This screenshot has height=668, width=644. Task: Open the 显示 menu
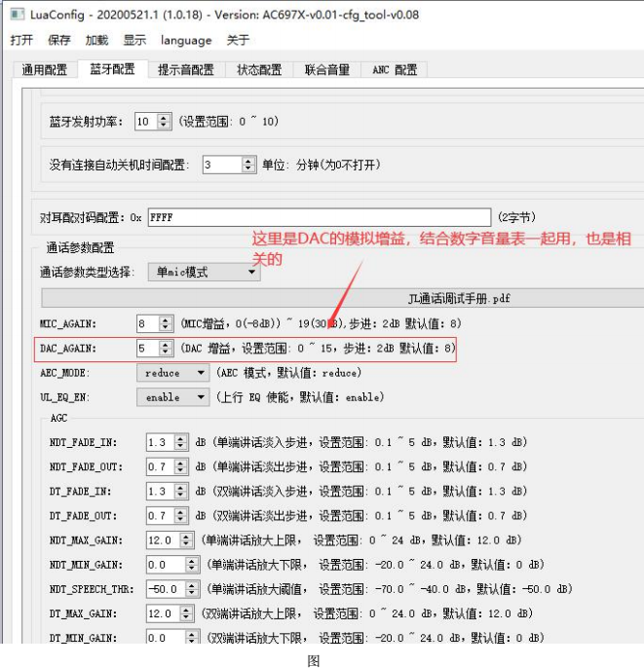coord(134,41)
